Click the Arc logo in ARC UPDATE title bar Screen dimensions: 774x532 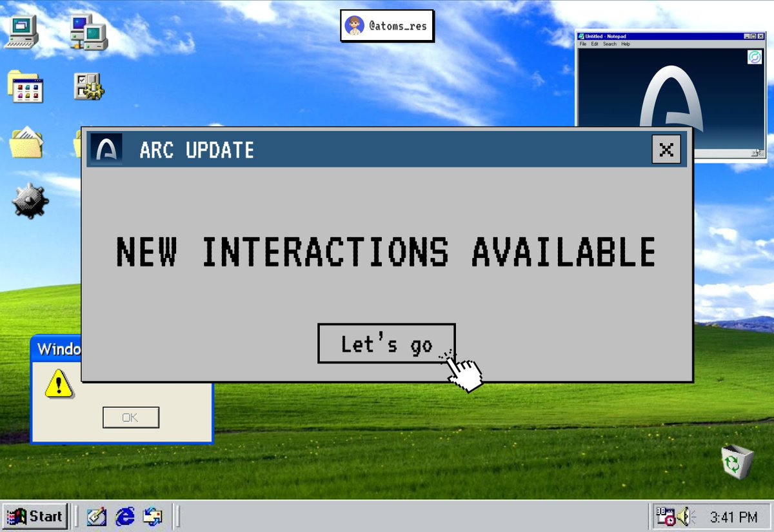tap(106, 150)
